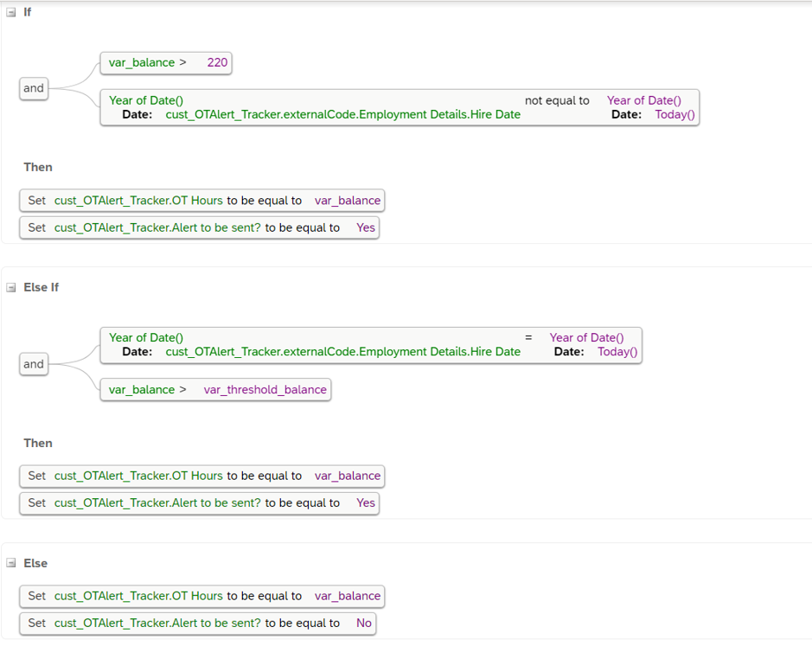The width and height of the screenshot is (812, 646).
Task: Click Today() in the If condition
Action: coord(675,114)
